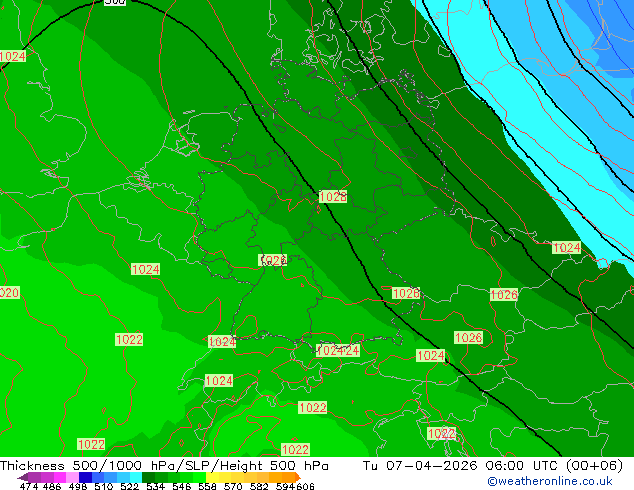634x490 pixels.
Task: Click the '522' legend value
Action: click(129, 486)
